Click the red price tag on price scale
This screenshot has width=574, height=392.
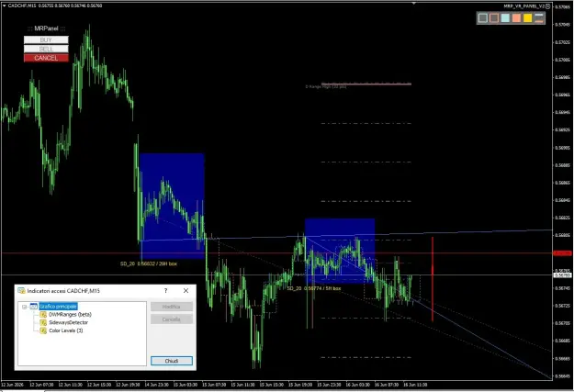click(562, 253)
